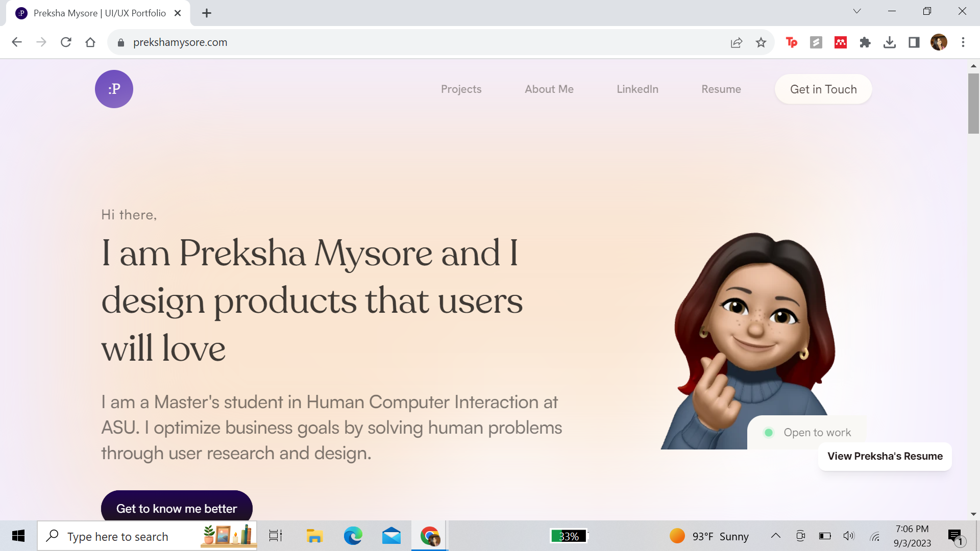Image resolution: width=980 pixels, height=551 pixels.
Task: Reload the page
Action: 66,42
